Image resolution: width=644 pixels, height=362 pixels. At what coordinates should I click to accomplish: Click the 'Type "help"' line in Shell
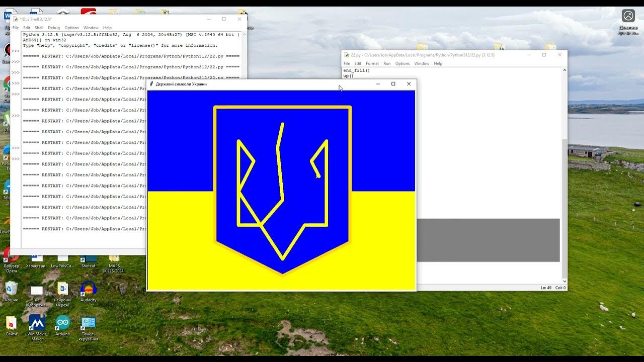pyautogui.click(x=120, y=45)
